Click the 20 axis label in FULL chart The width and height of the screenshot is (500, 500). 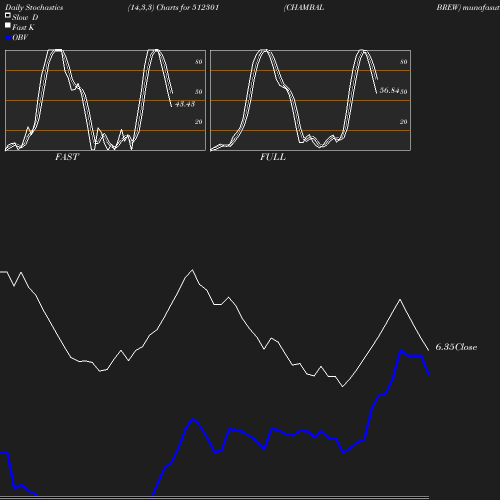(x=404, y=122)
